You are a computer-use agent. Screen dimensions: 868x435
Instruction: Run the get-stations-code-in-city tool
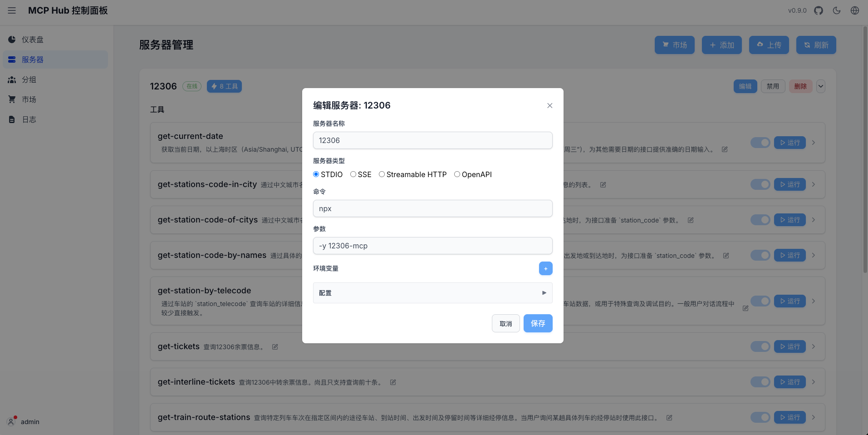pos(790,184)
